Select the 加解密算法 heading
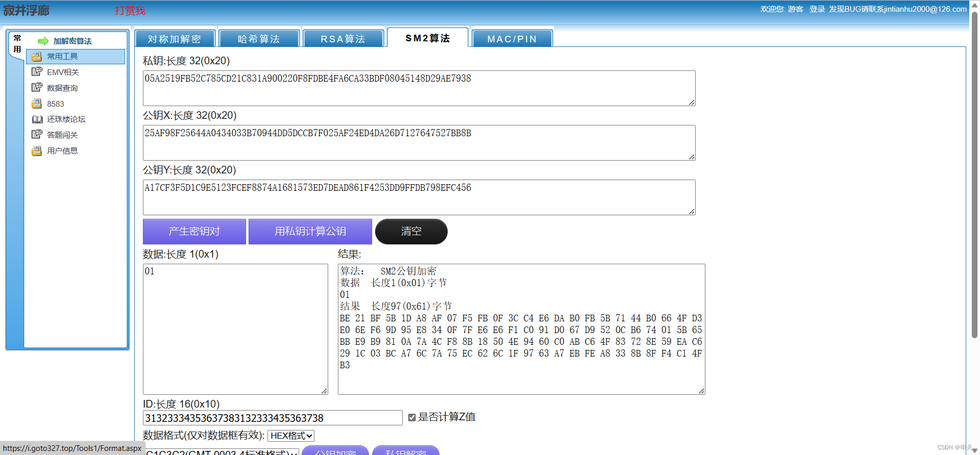This screenshot has width=980, height=455. 72,41
